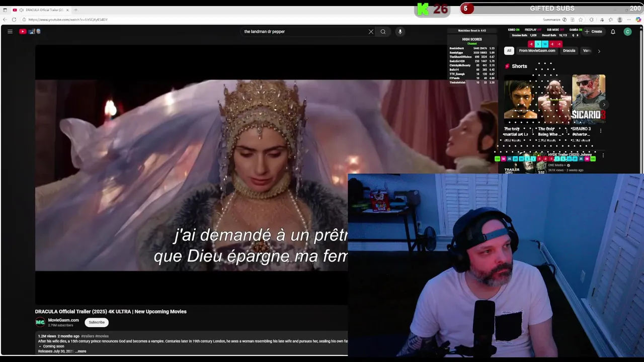Mute the Dracula tab using speaker icon

click(x=21, y=10)
